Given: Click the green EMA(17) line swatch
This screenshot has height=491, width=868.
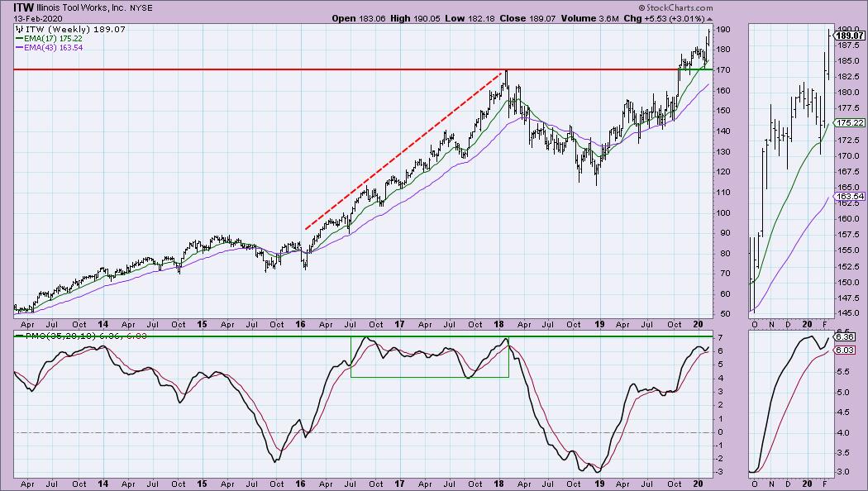Looking at the screenshot, I should [x=19, y=39].
